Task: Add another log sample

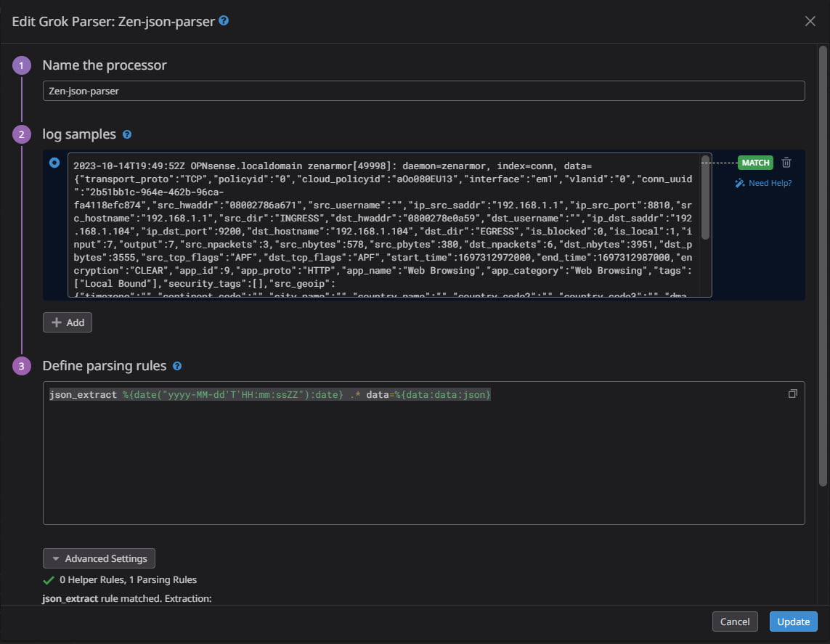Action: 68,322
